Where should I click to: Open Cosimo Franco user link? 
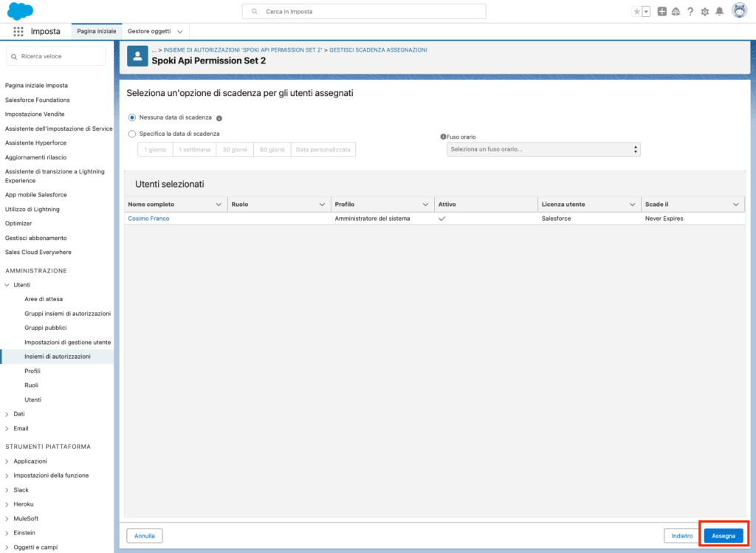click(x=148, y=219)
